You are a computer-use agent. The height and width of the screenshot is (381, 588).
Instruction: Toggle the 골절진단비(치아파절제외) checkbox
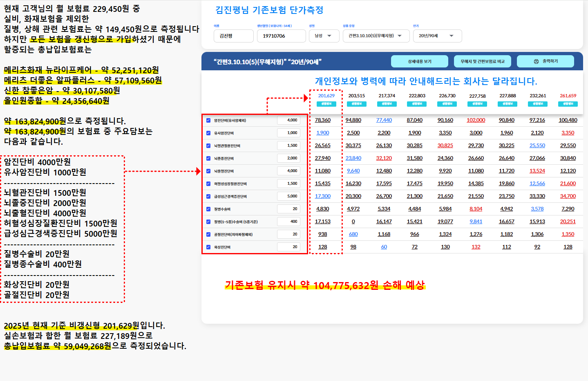pyautogui.click(x=208, y=234)
